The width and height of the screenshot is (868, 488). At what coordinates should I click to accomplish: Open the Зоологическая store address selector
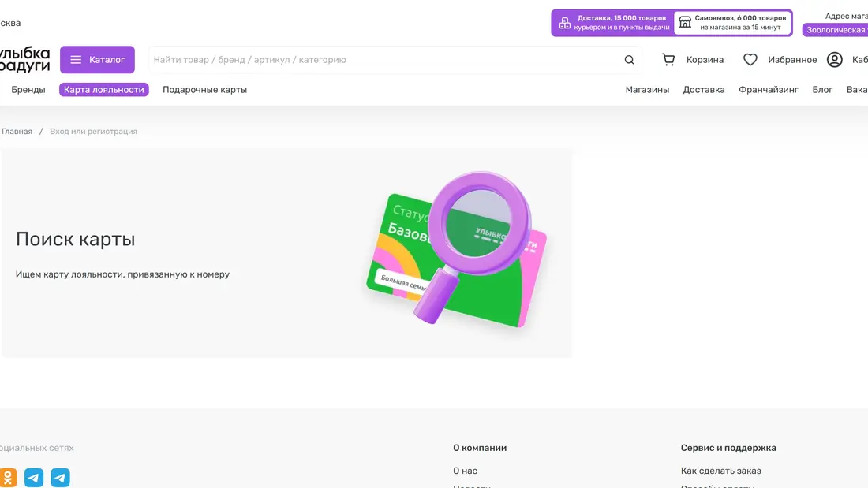point(835,30)
